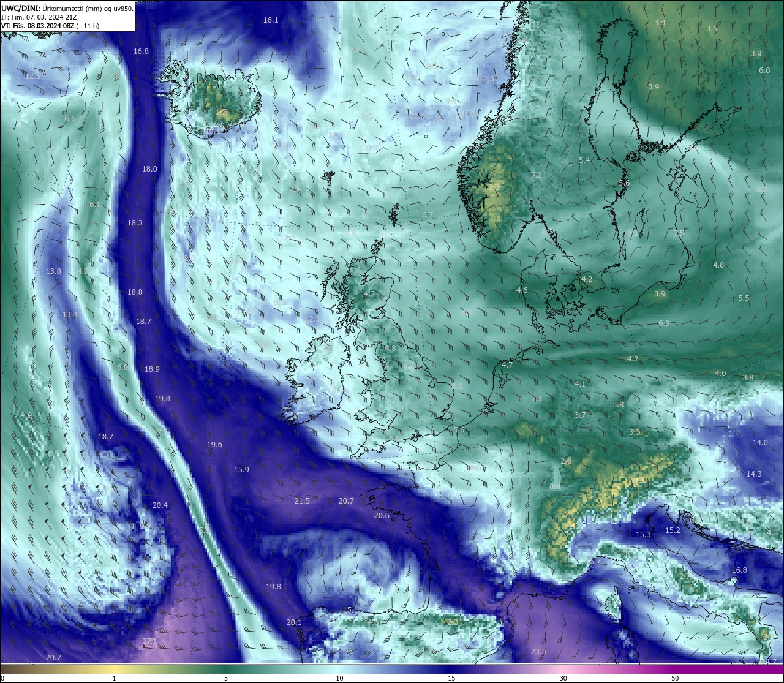784x683 pixels.
Task: Click the 7.2 value over Norway
Action: (x=537, y=175)
